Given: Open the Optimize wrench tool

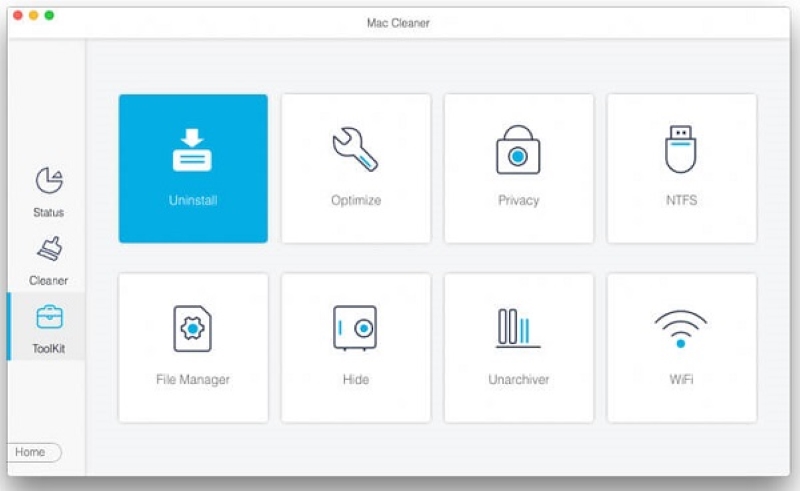Looking at the screenshot, I should pos(356,168).
